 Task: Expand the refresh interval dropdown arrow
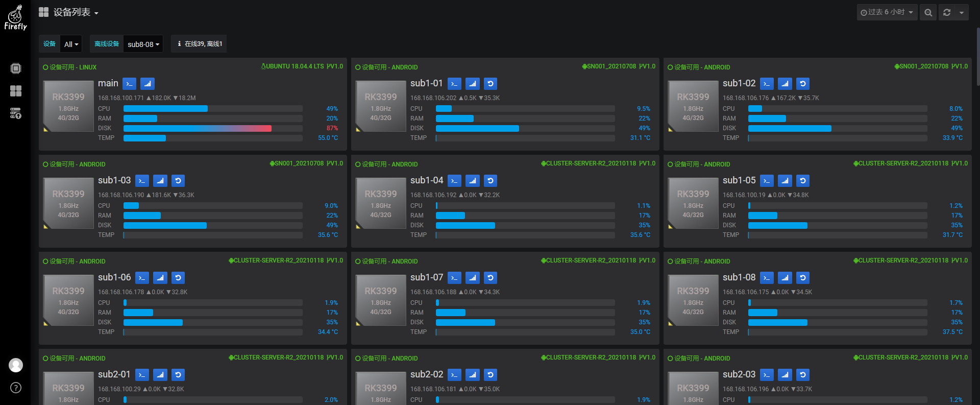coord(962,12)
